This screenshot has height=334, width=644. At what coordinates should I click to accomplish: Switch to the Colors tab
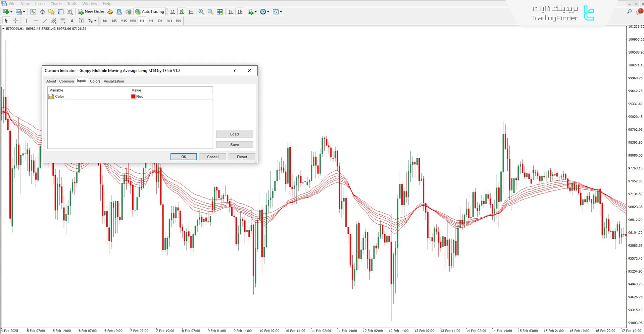(95, 81)
